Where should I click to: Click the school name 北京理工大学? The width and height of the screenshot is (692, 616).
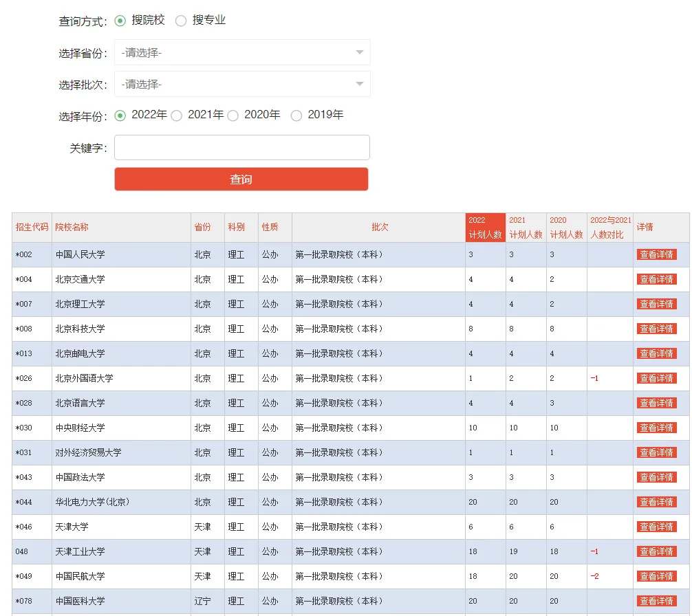pyautogui.click(x=80, y=304)
